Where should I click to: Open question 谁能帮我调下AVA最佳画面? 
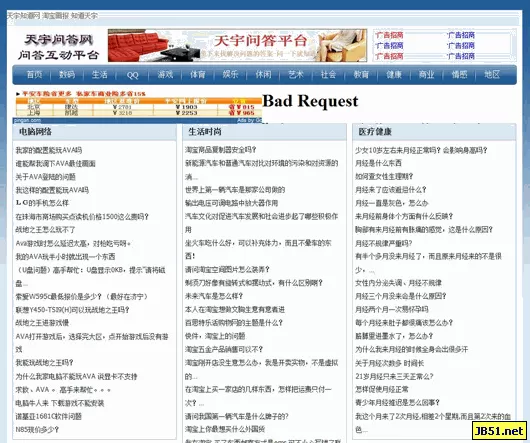coord(55,164)
